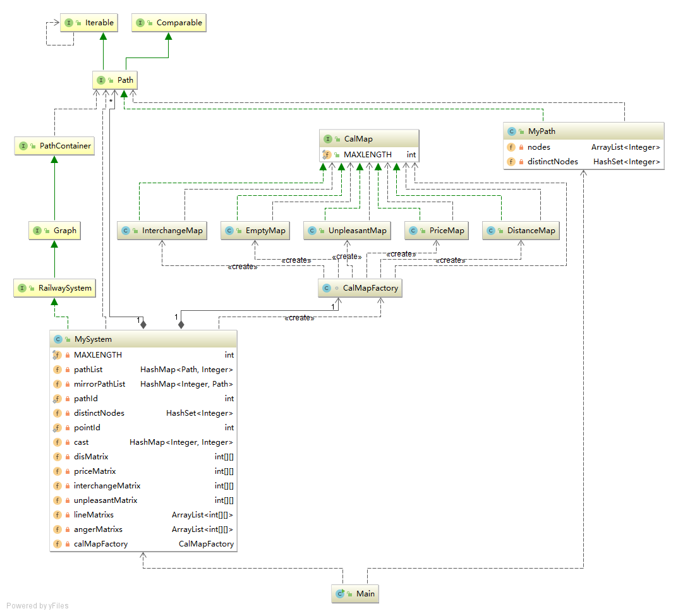Click the interface icon on PathContainer node
Image resolution: width=678 pixels, height=616 pixels.
[x=23, y=146]
